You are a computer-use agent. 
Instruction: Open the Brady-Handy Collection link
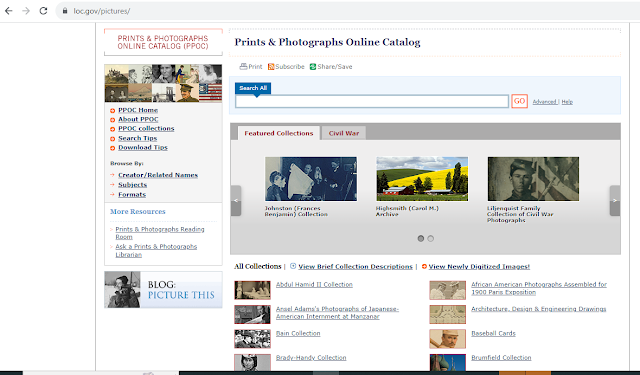point(311,357)
